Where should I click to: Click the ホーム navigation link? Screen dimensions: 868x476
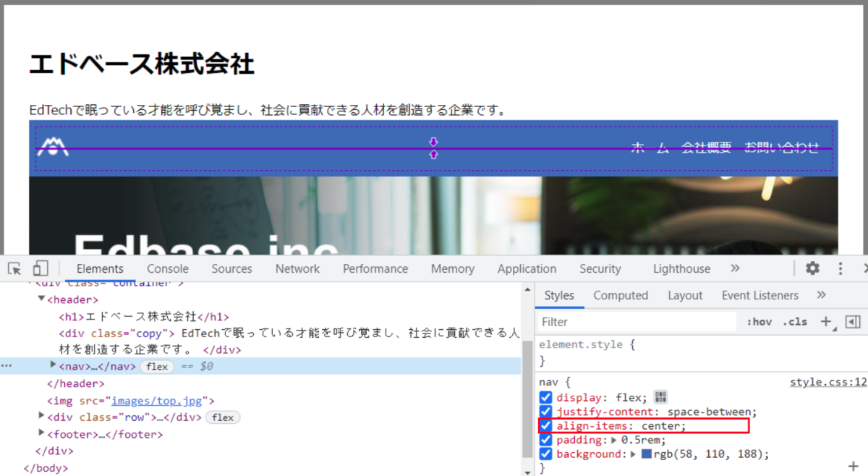(650, 148)
